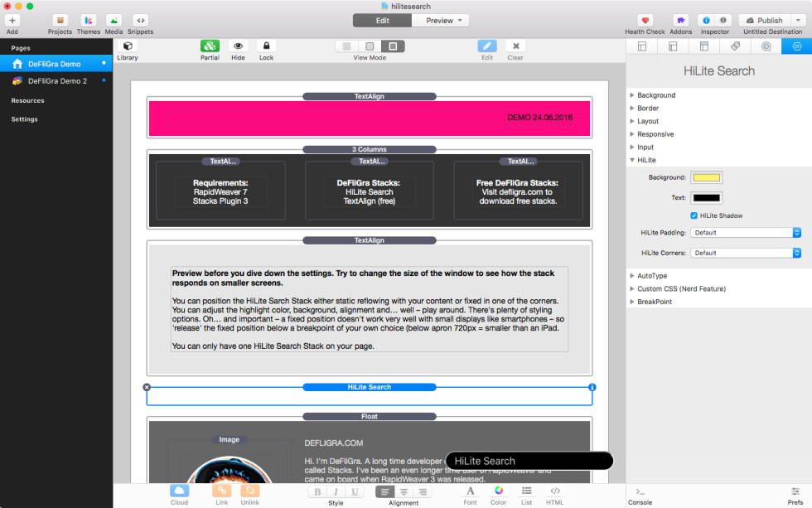Open the Media browser icon

click(114, 20)
